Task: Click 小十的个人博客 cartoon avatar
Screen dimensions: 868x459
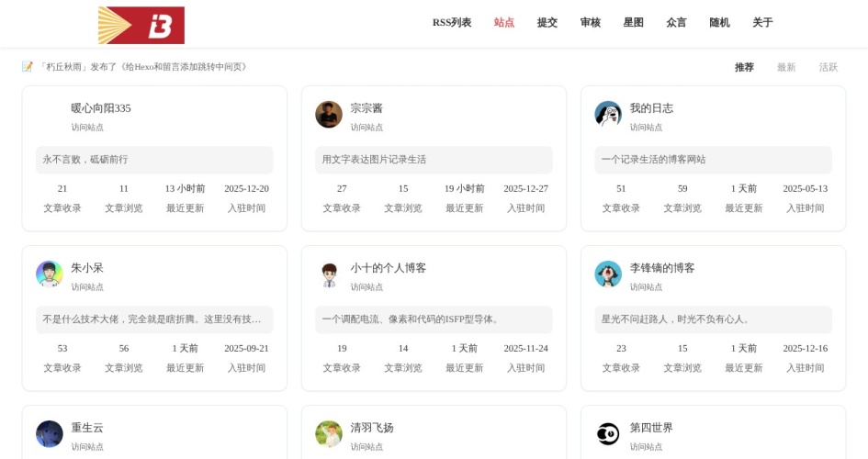Action: point(329,274)
